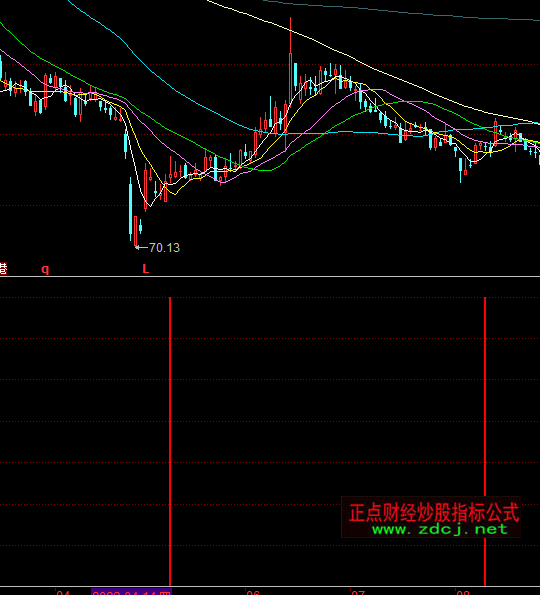Click the 08 month label on the time axis

point(463,592)
